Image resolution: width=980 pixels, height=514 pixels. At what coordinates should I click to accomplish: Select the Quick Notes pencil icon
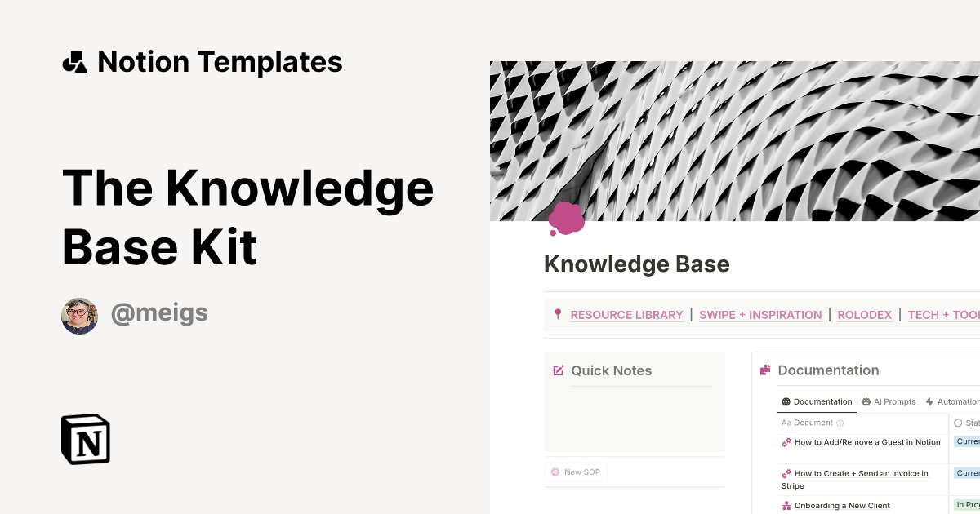[559, 370]
